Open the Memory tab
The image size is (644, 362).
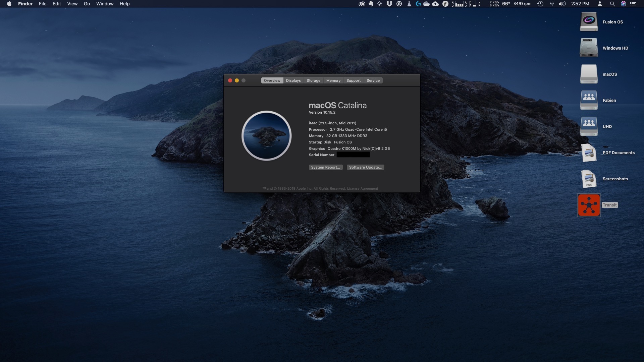333,80
